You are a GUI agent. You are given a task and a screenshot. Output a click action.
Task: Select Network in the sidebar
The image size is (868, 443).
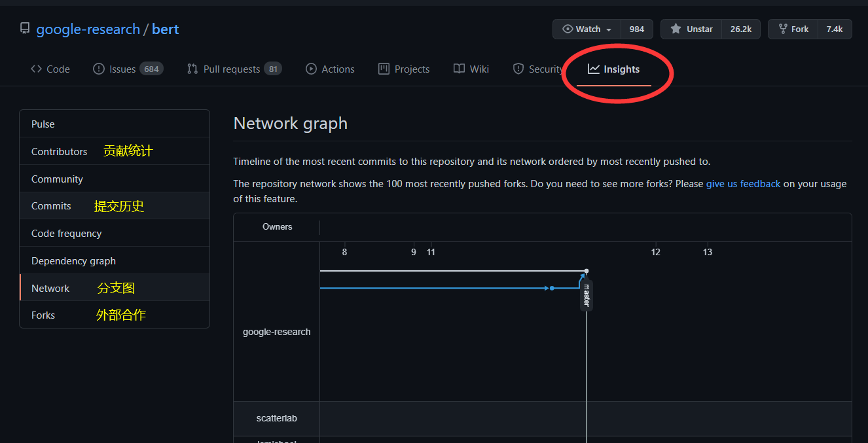(x=115, y=288)
